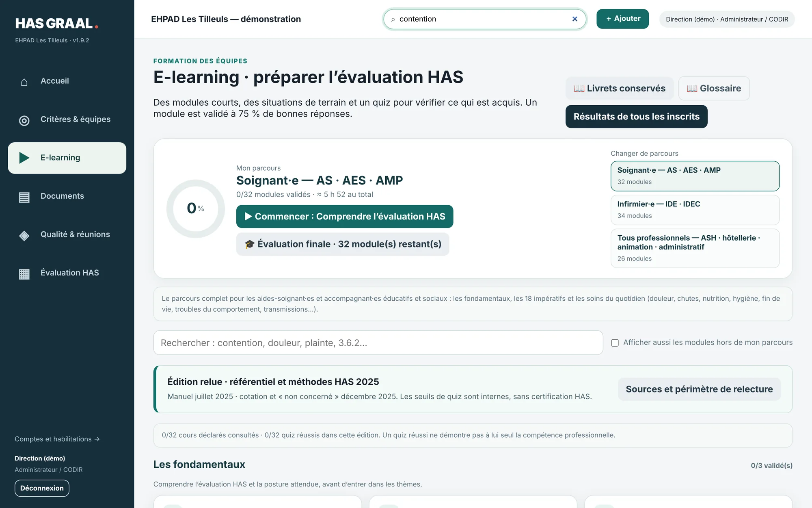Open the Comptes et habilitations link
Image resolution: width=812 pixels, height=508 pixels.
coord(57,439)
